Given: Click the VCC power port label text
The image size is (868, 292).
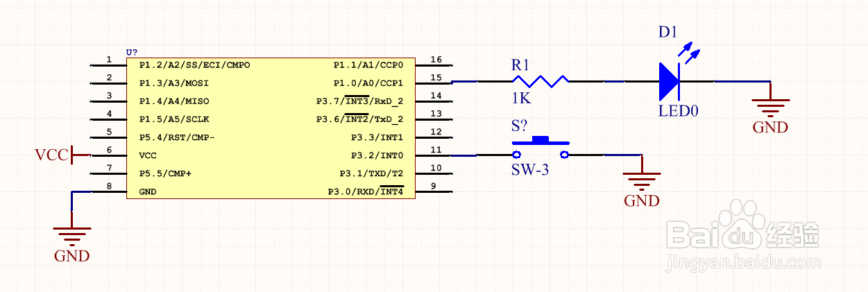Looking at the screenshot, I should [51, 155].
